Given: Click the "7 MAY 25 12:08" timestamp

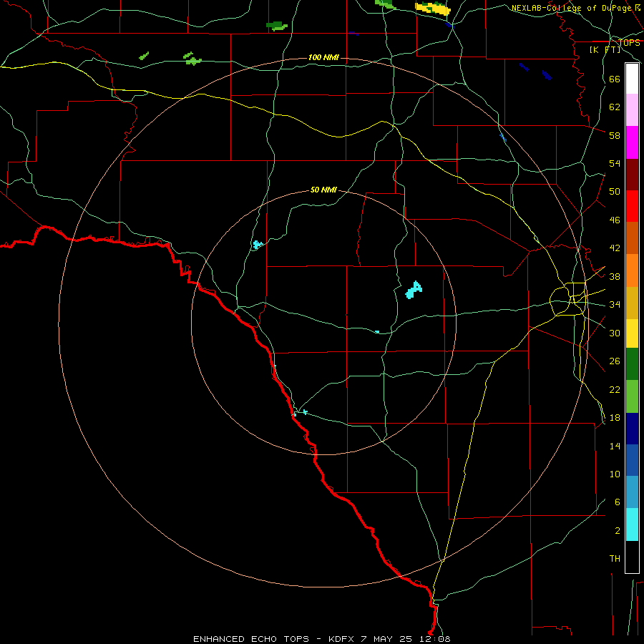Looking at the screenshot, I should click(x=406, y=639).
